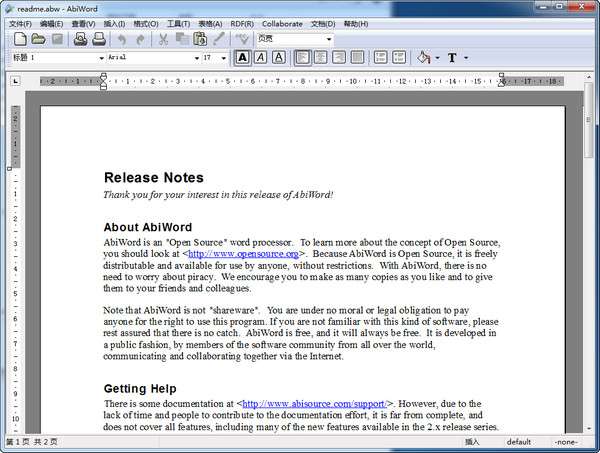Click top margin marker on vertical ruler
The image size is (600, 453).
[x=10, y=168]
